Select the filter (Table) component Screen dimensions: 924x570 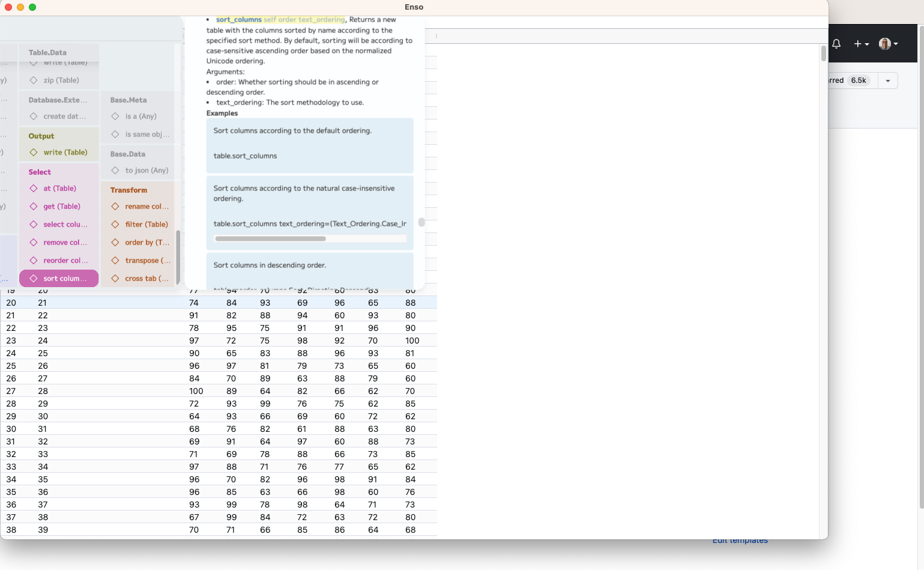point(146,224)
